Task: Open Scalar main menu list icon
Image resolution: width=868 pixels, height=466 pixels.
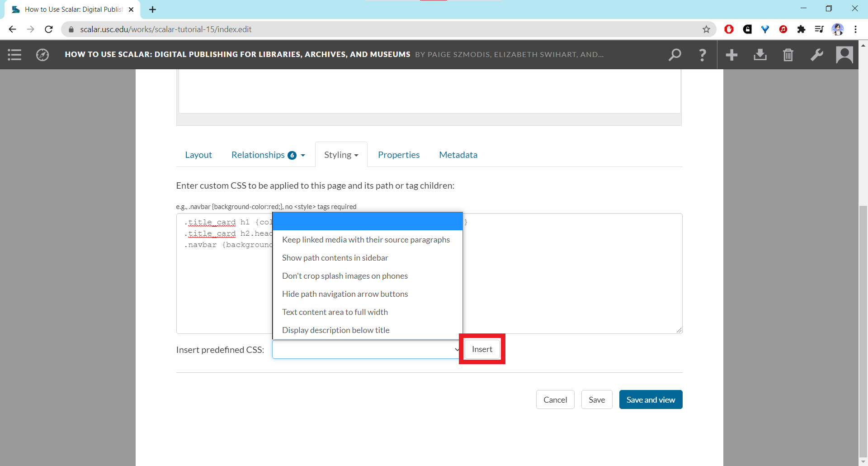Action: tap(14, 55)
